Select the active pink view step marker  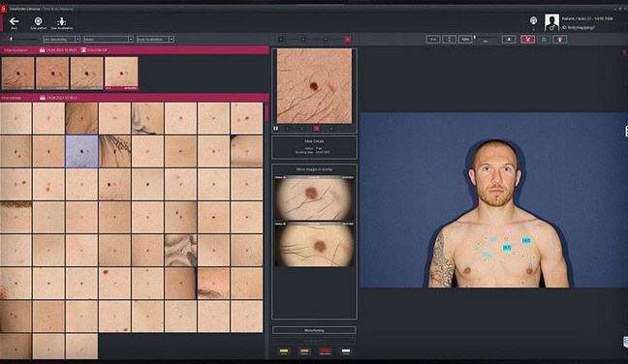point(348,39)
